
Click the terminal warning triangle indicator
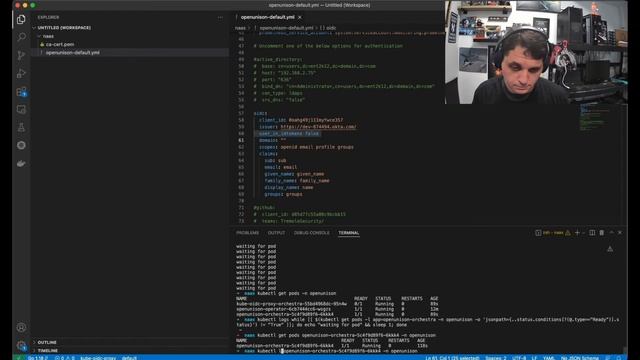(610, 249)
